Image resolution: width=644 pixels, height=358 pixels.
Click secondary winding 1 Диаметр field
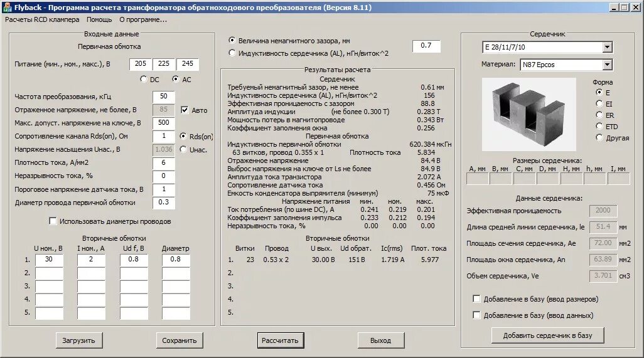tap(176, 260)
